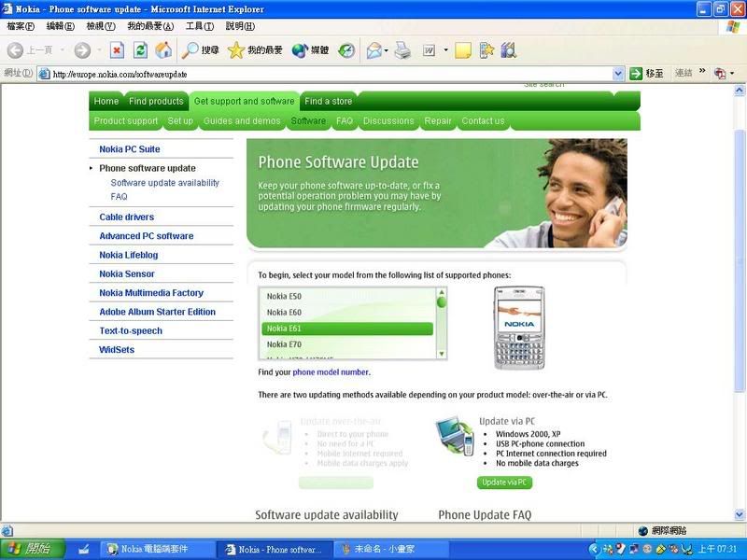Open the Adobe Album Starter Edition link

(157, 312)
